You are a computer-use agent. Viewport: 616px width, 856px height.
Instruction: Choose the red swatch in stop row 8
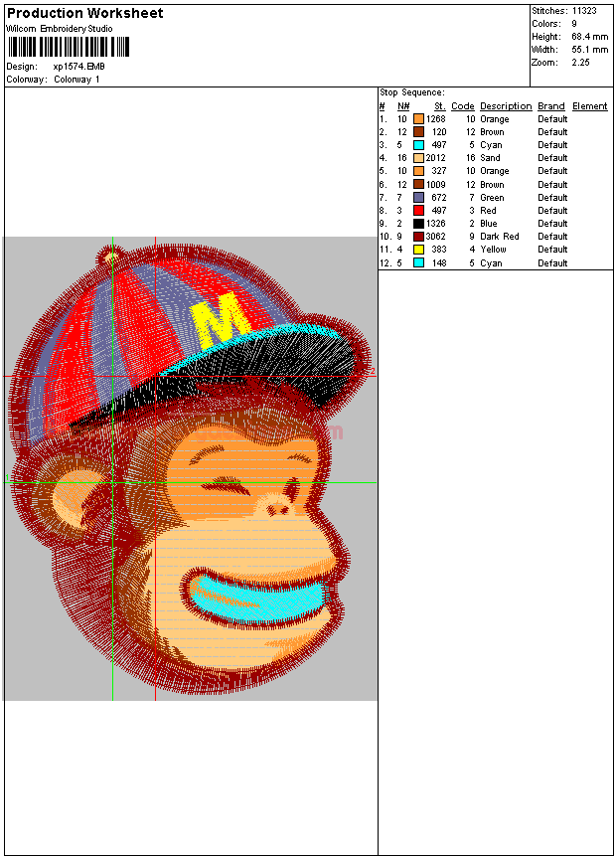(x=418, y=211)
